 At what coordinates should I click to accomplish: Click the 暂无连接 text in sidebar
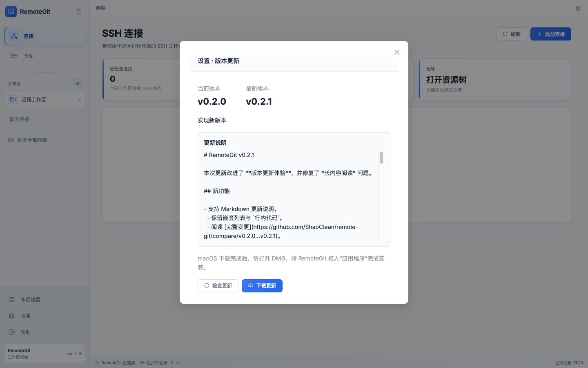[x=19, y=119]
